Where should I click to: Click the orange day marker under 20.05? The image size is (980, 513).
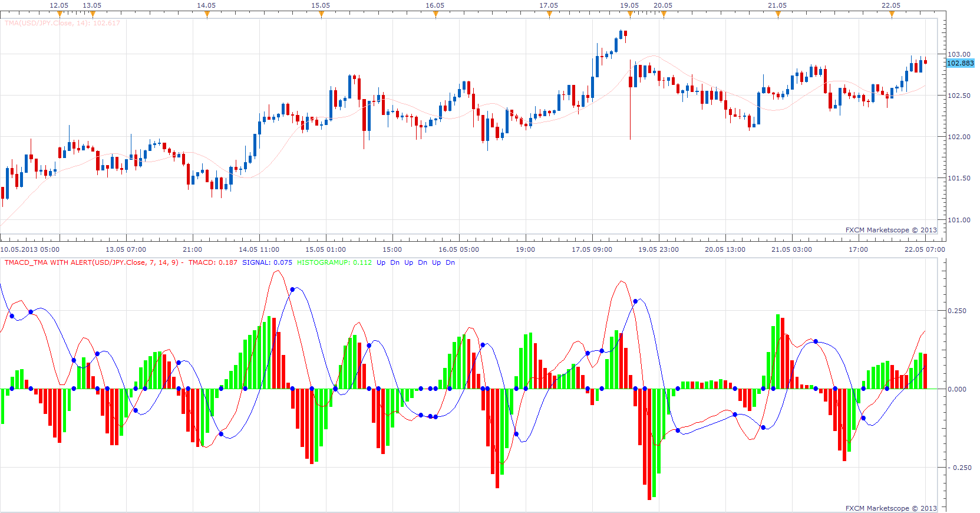click(664, 15)
